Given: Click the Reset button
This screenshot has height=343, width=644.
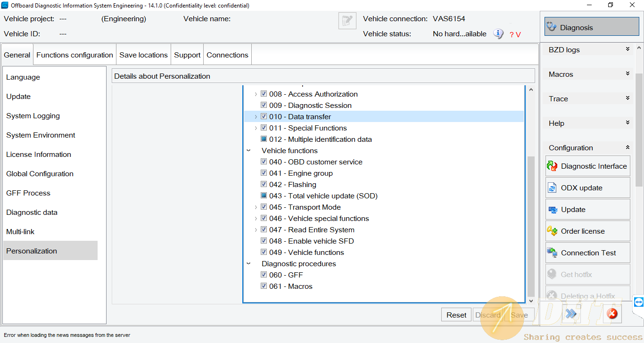Looking at the screenshot, I should pos(456,315).
